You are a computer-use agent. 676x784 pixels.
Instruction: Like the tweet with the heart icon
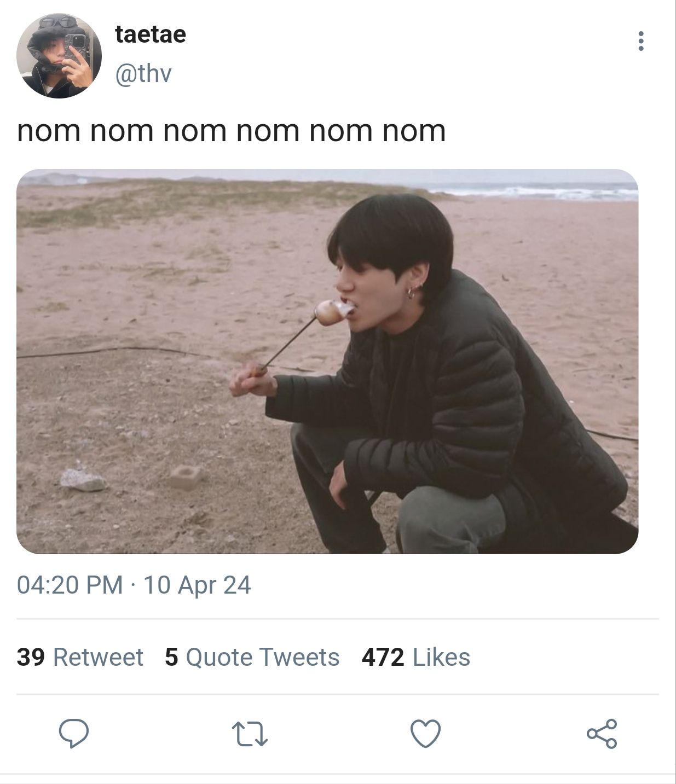pos(425,733)
